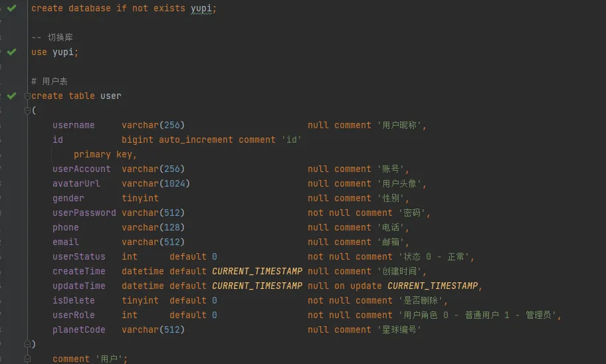Toggle fold marker beside comment '用户' line

(27, 359)
